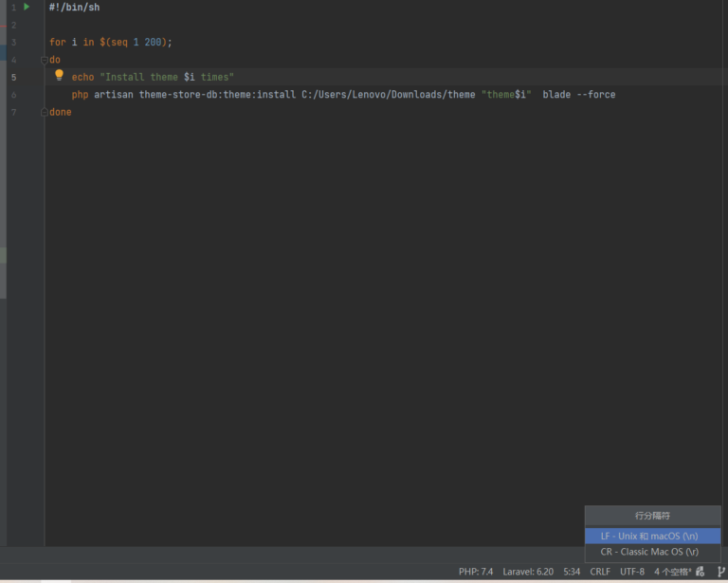This screenshot has height=583, width=728.
Task: Click the 'seq 1 200' expression in loop
Action: coord(137,42)
